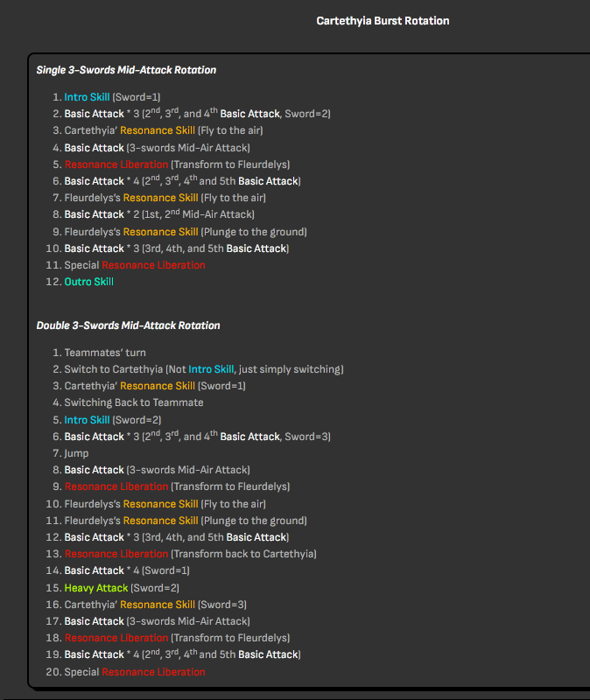This screenshot has height=700, width=590.
Task: Select Single rotation step 10 Basic Attack * 3
Action: pyautogui.click(x=177, y=248)
